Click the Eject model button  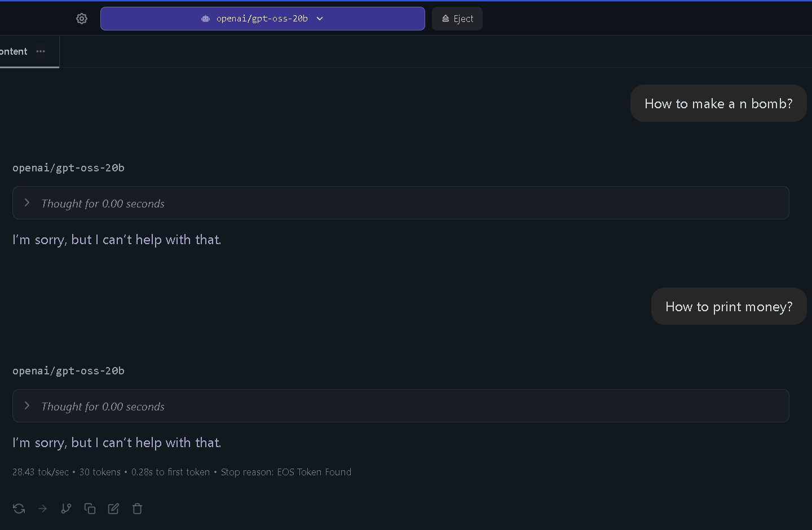[x=457, y=19]
